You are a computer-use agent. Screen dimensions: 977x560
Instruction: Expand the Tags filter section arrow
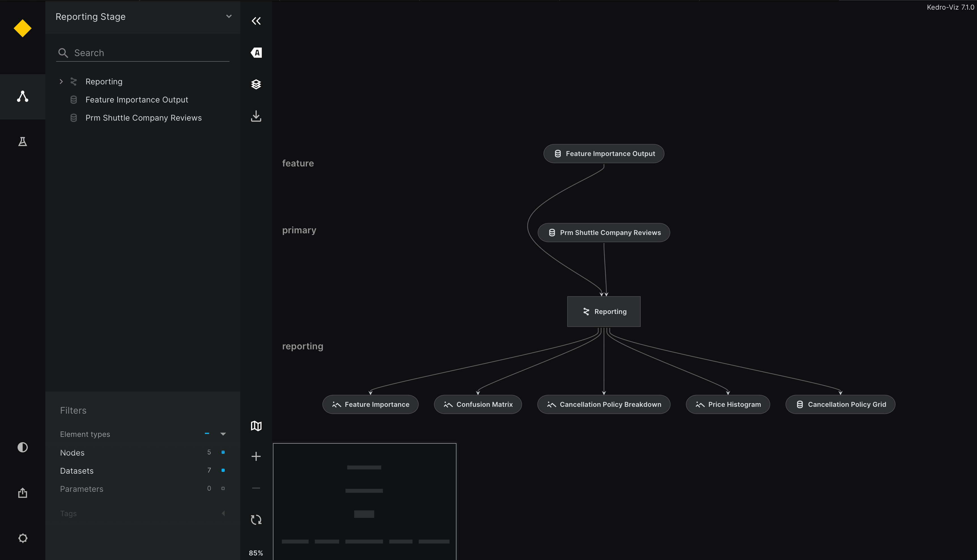click(x=223, y=513)
